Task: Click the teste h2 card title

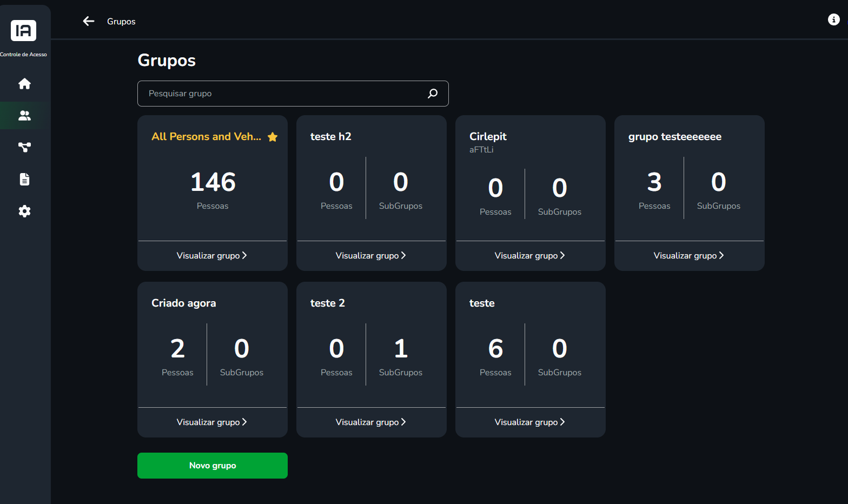Action: click(x=331, y=137)
